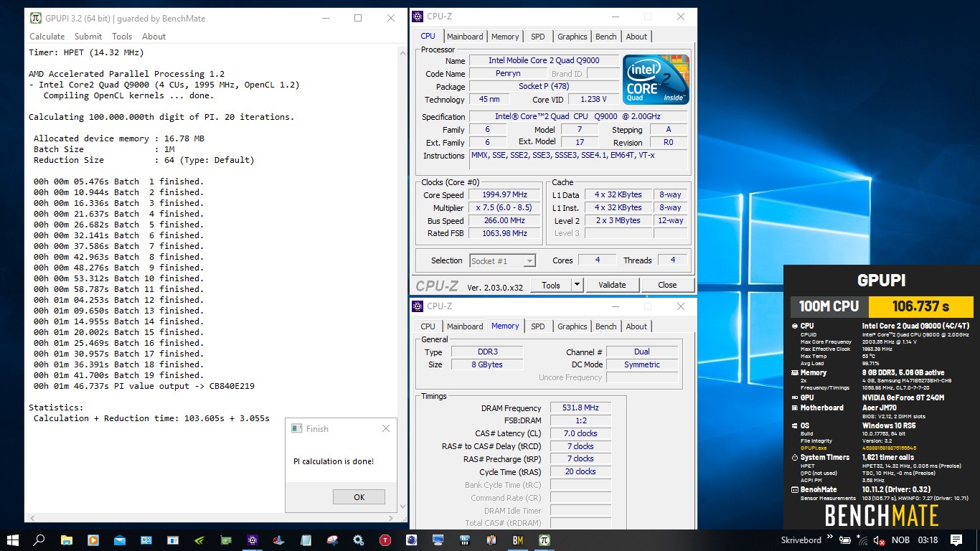Viewport: 980px width, 551px height.
Task: Open the Mail app from the taskbar
Action: (119, 540)
